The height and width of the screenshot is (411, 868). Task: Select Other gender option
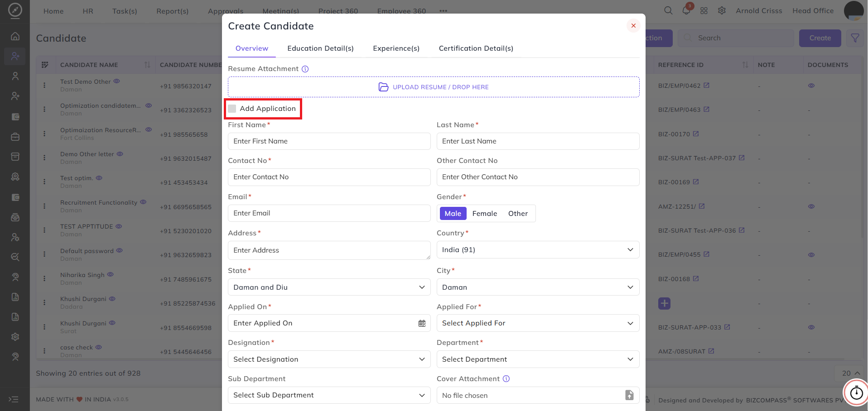coord(518,214)
